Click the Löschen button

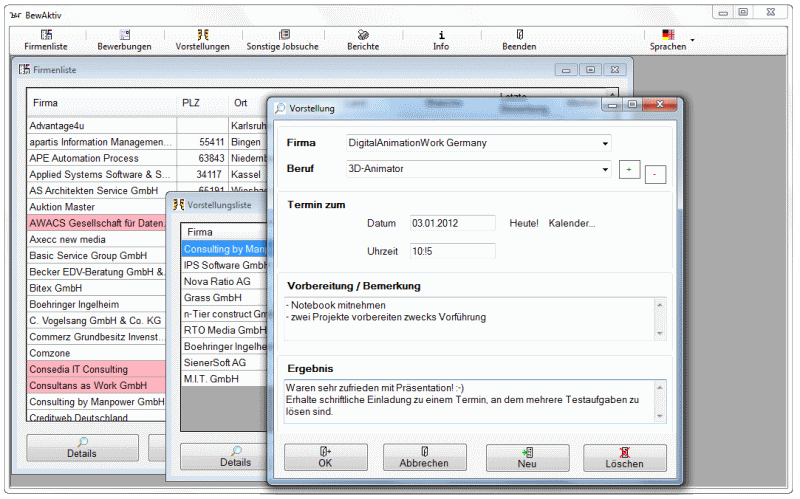(624, 458)
